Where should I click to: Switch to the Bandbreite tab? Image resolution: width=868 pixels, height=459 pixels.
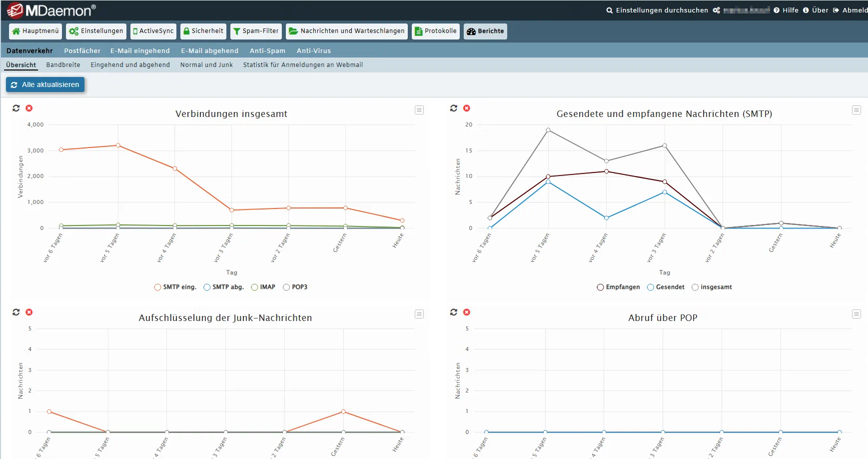pos(63,65)
